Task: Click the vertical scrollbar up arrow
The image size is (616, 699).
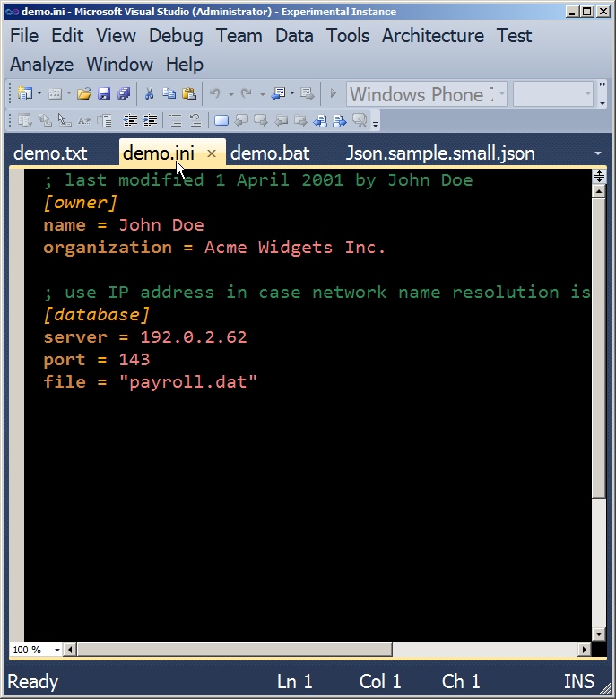Action: coord(599,192)
